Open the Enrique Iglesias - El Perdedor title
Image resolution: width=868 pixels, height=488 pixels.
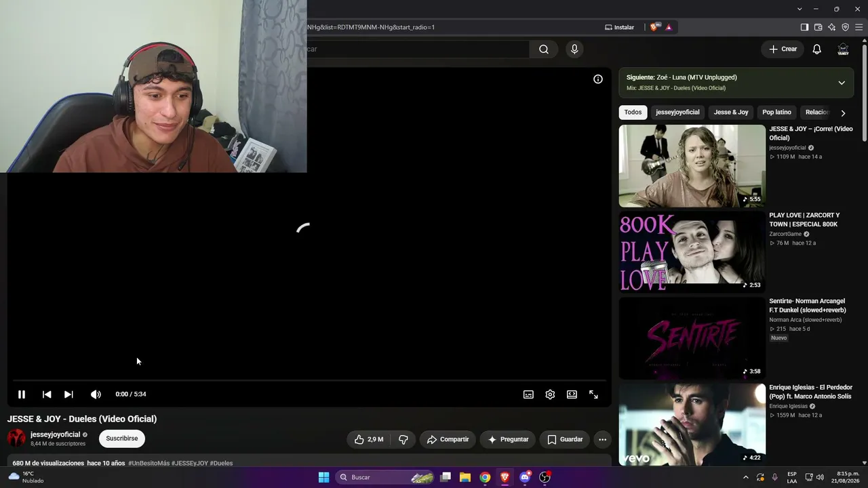point(810,392)
